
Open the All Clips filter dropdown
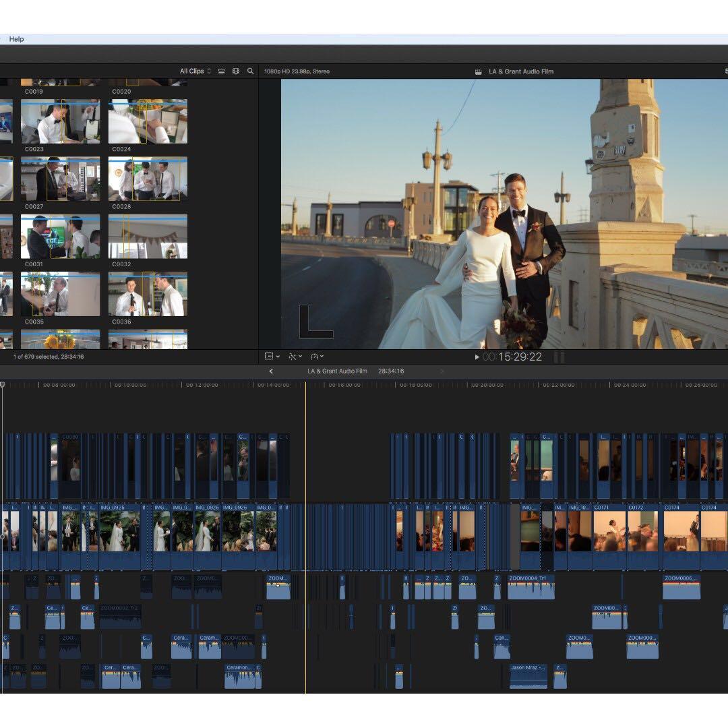point(195,71)
